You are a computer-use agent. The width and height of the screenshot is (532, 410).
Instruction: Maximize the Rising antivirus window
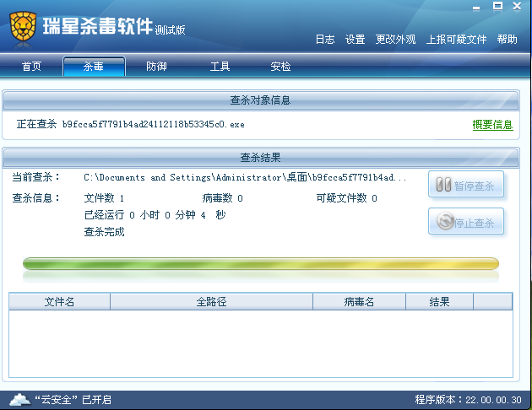497,7
